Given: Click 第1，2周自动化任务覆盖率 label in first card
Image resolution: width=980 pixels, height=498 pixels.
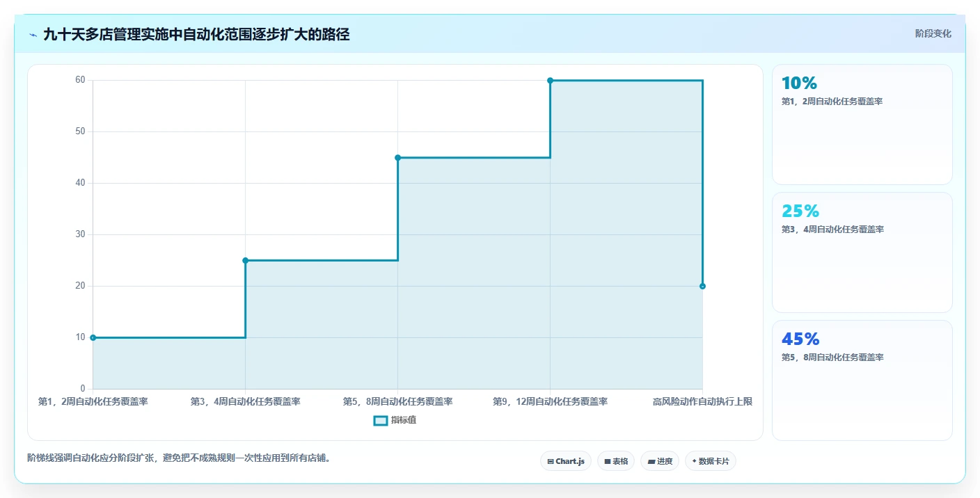Looking at the screenshot, I should pos(832,102).
